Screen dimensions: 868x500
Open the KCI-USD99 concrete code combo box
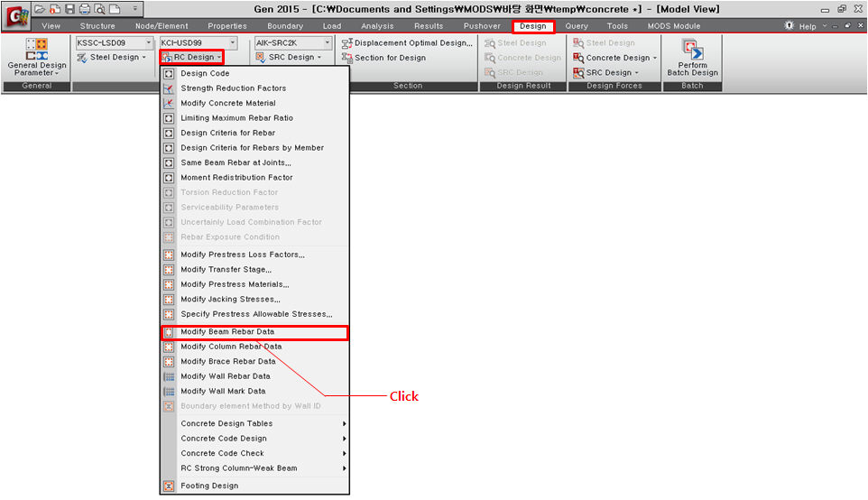pos(199,42)
